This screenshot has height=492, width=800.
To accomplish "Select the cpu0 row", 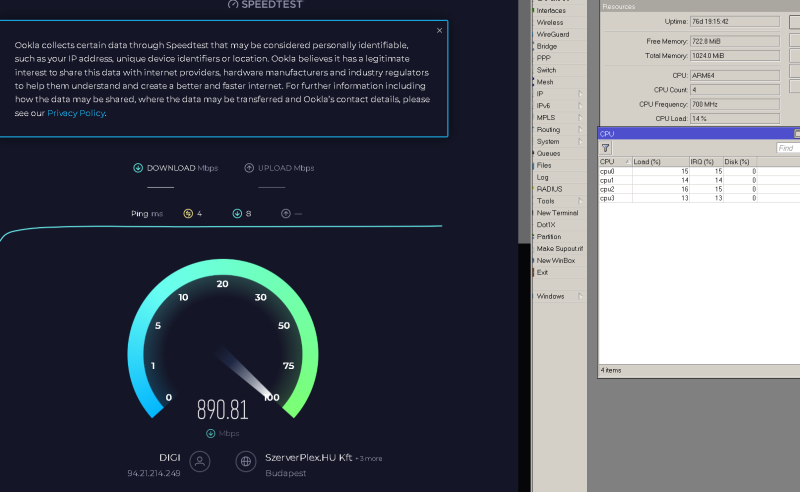I will click(x=699, y=171).
